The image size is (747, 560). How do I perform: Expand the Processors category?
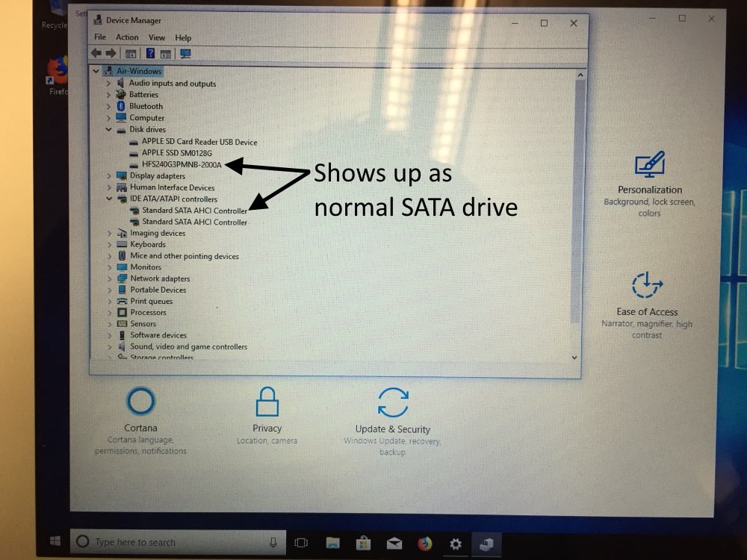click(110, 313)
